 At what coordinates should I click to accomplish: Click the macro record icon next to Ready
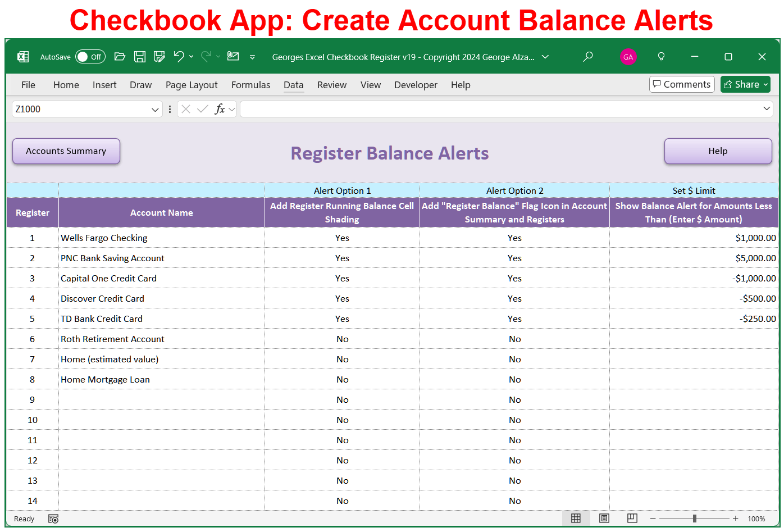point(53,519)
